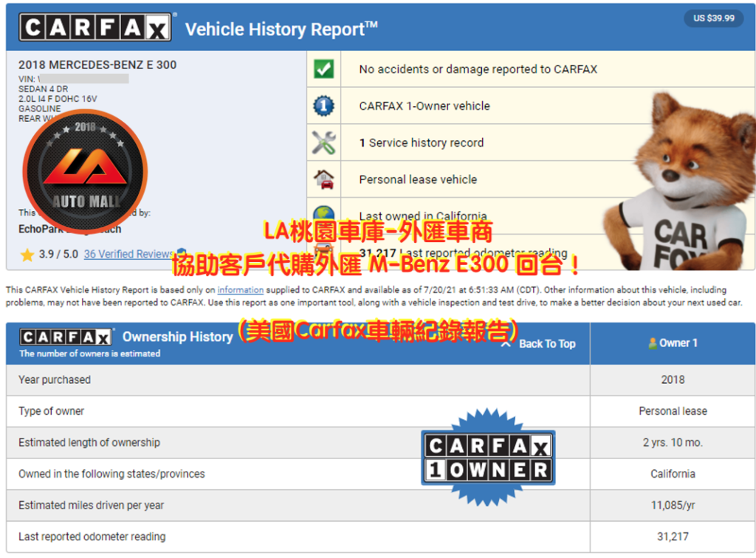Click 'The number of owners is estimated' note
Screen dimensions: 756x558
(89, 354)
